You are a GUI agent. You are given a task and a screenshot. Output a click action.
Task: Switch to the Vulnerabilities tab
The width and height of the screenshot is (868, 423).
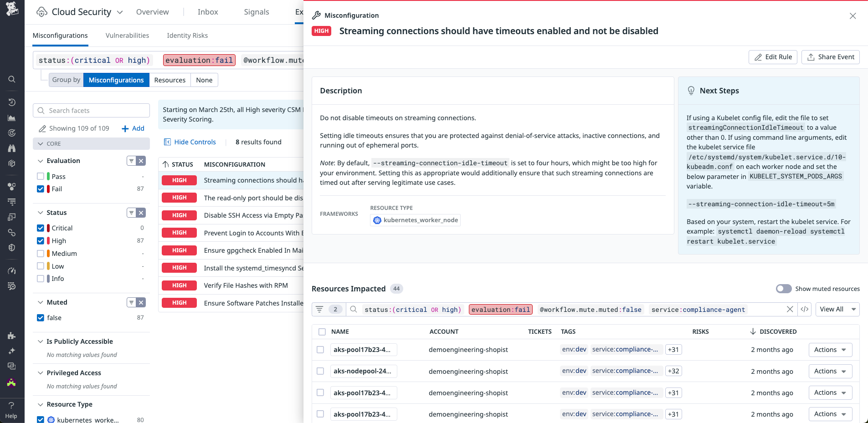(127, 36)
